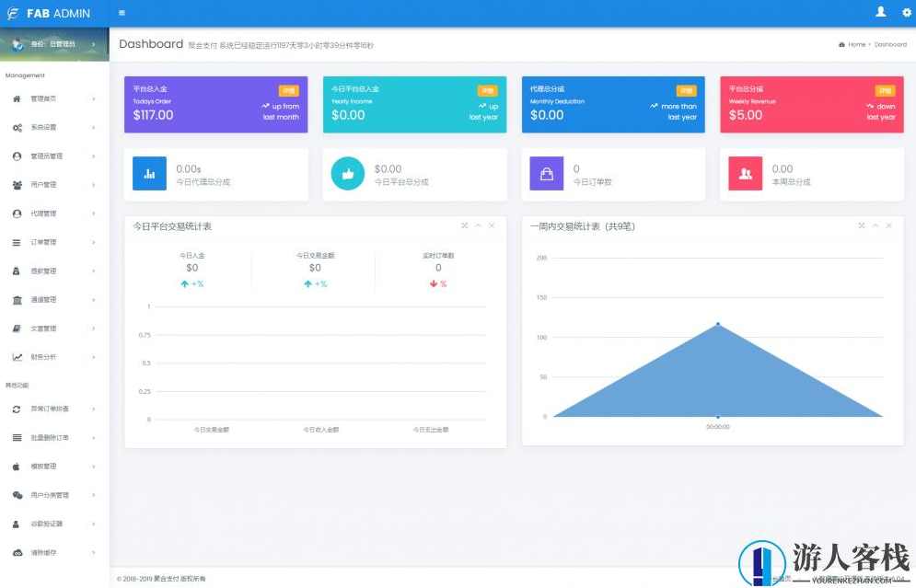Click the red users icon tile

pos(746,173)
